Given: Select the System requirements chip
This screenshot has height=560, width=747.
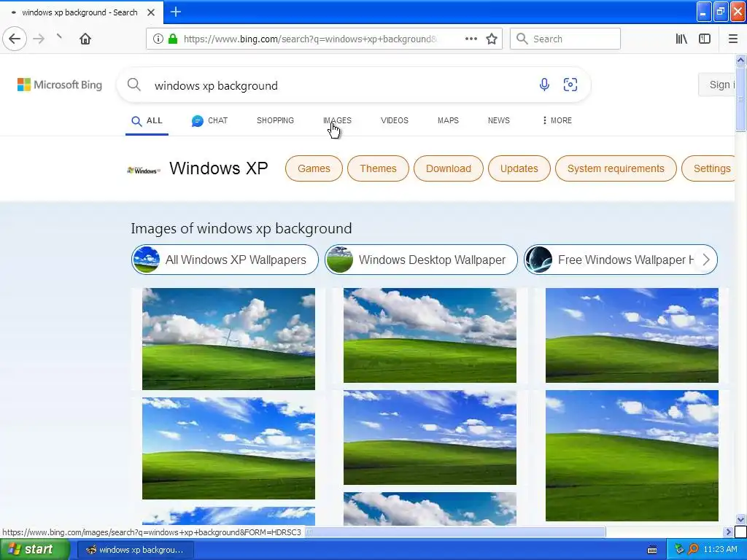Looking at the screenshot, I should 616,168.
